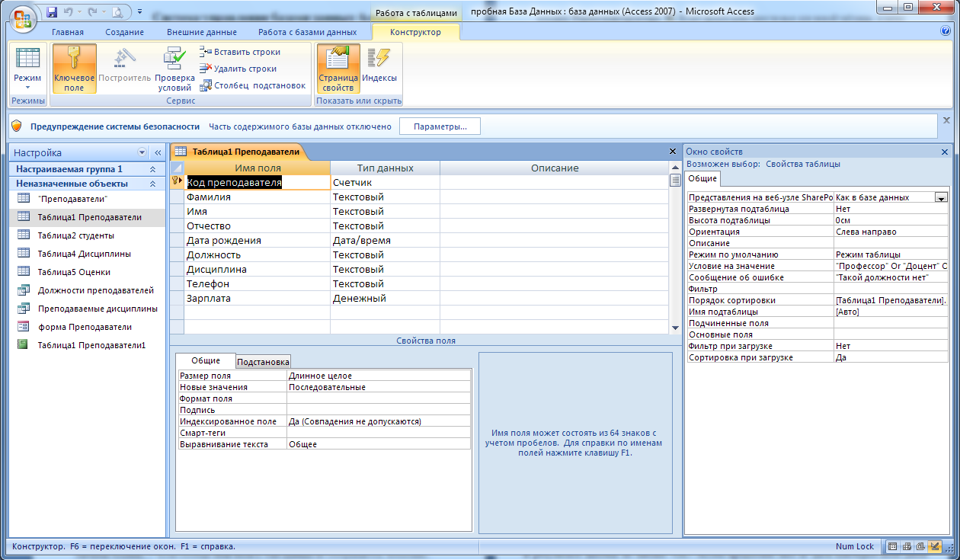The width and height of the screenshot is (960, 560).
Task: Close the Таблица1 Преподаватели table designer
Action: tap(672, 152)
